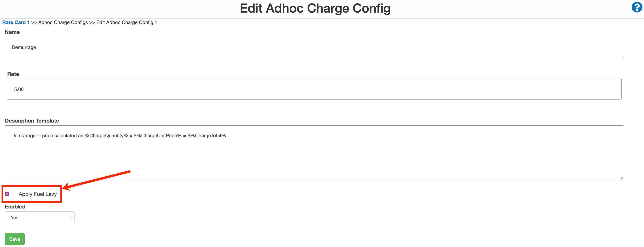Click the Apply Fuel Levy label text
644x247 pixels.
pyautogui.click(x=38, y=194)
